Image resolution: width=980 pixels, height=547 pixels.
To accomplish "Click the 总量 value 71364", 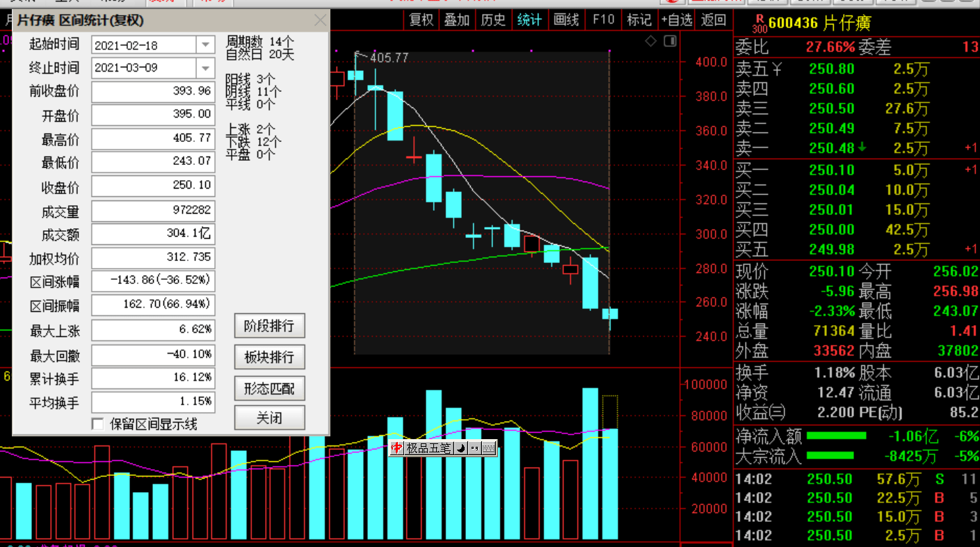I will pos(835,331).
